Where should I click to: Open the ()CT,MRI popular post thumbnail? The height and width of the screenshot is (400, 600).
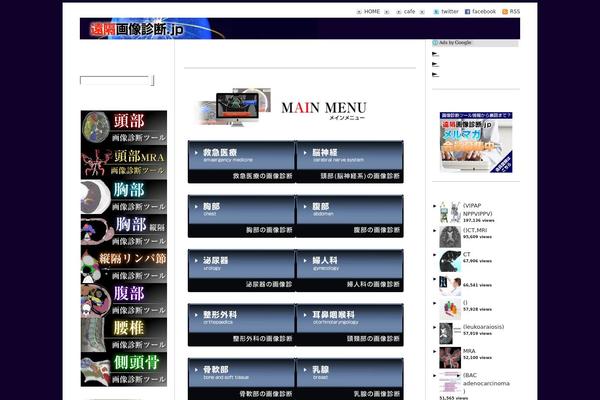[x=450, y=237]
